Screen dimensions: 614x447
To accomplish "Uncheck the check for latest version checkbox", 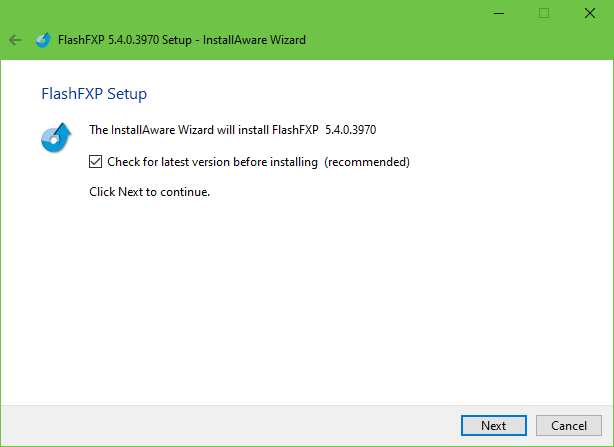I will (x=96, y=161).
